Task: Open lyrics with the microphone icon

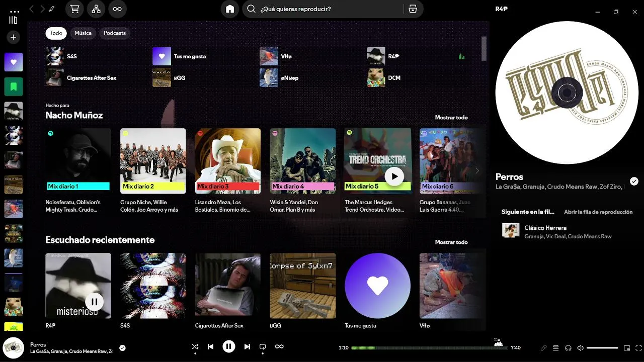Action: pos(544,348)
